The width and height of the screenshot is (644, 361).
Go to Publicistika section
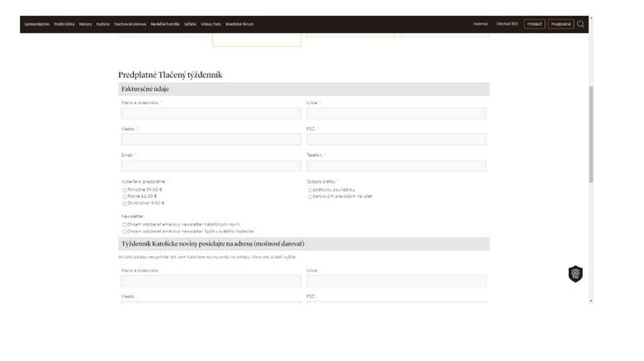click(x=64, y=24)
